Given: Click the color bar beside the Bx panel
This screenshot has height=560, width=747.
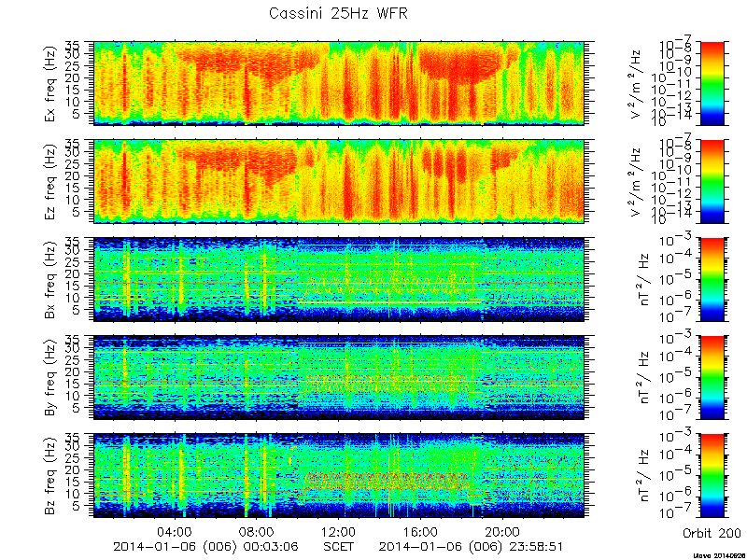Looking at the screenshot, I should 712,279.
